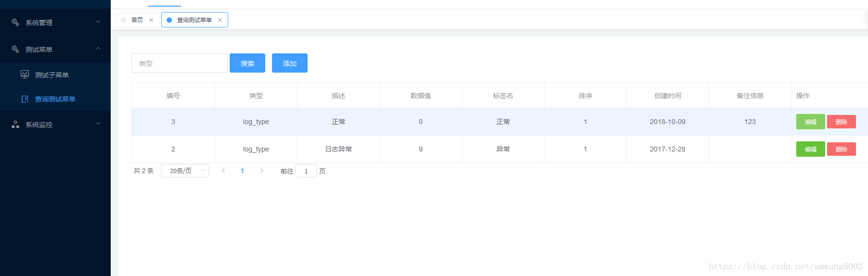Viewport: 868px width, 276px height.
Task: Click the 前往 page number input
Action: pyautogui.click(x=306, y=171)
